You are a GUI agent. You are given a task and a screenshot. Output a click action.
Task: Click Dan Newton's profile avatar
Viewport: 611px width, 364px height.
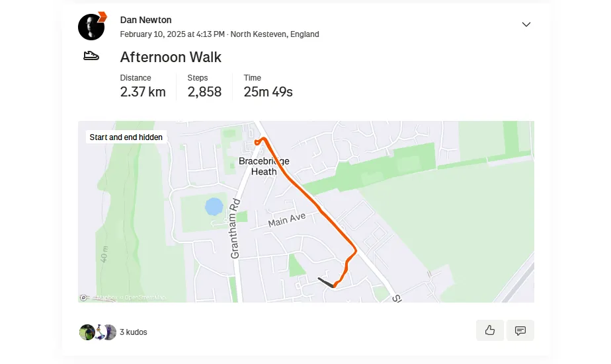pyautogui.click(x=91, y=27)
